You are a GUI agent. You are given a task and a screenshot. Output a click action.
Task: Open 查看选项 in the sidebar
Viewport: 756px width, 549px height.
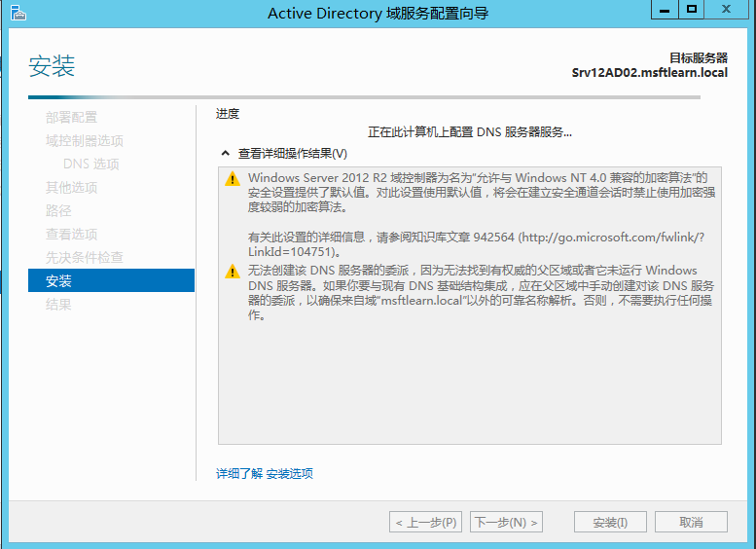click(x=71, y=234)
